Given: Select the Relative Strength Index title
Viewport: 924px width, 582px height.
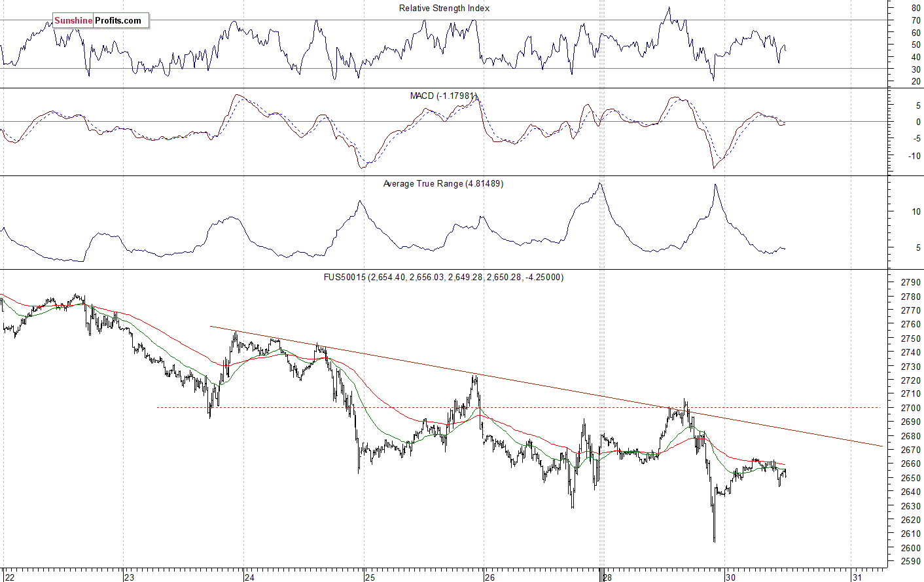Looking at the screenshot, I should pos(444,9).
